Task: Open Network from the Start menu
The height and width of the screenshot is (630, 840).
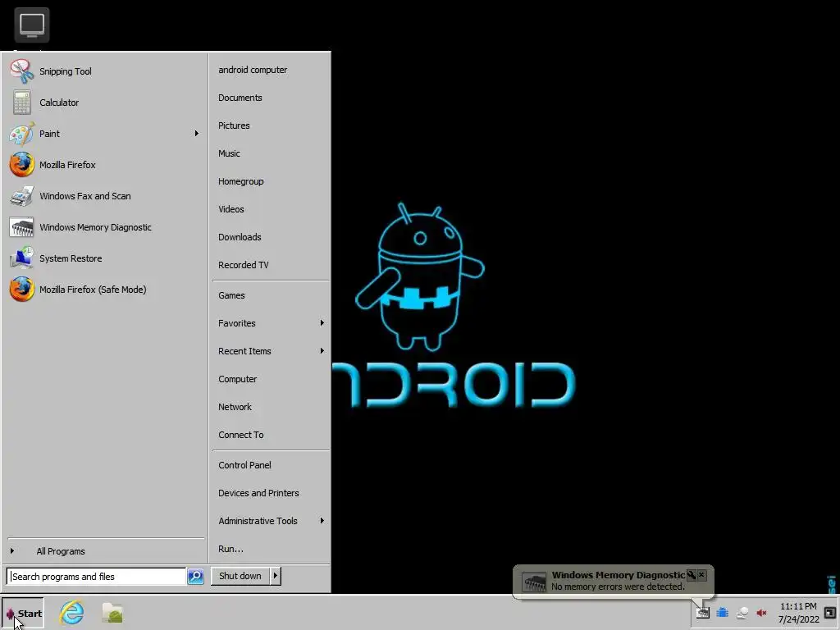Action: [x=235, y=407]
